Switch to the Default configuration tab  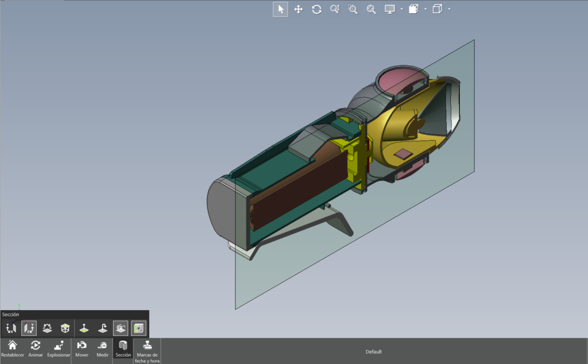click(x=374, y=351)
